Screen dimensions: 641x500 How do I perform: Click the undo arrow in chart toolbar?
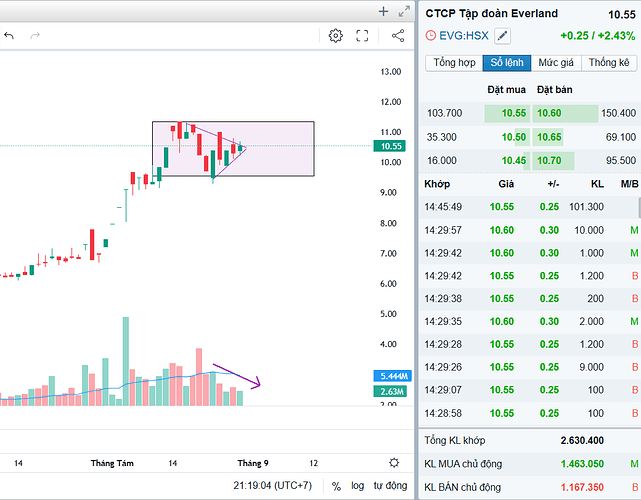coord(9,36)
